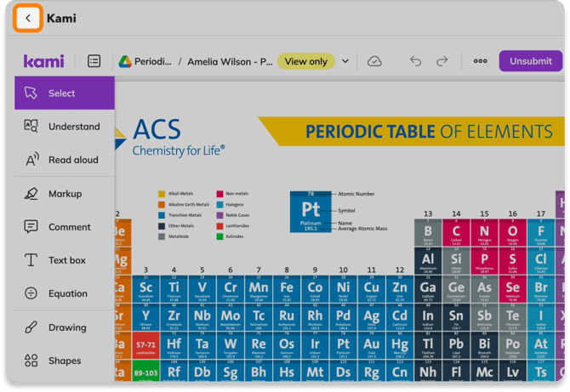The width and height of the screenshot is (570, 392).
Task: Check the cloud sync status icon
Action: (x=374, y=61)
